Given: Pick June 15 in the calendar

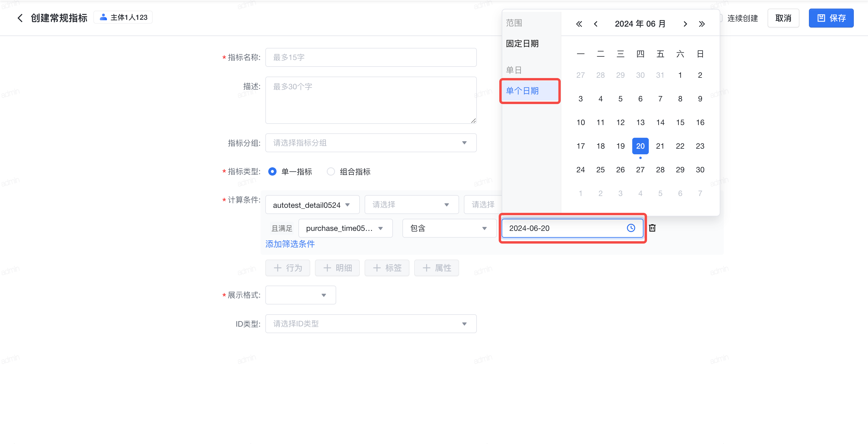Looking at the screenshot, I should click(x=680, y=122).
